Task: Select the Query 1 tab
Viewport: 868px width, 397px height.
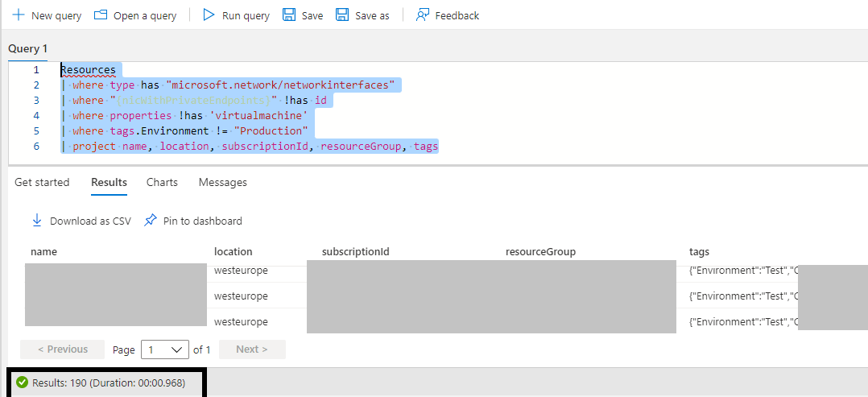Action: pyautogui.click(x=28, y=49)
